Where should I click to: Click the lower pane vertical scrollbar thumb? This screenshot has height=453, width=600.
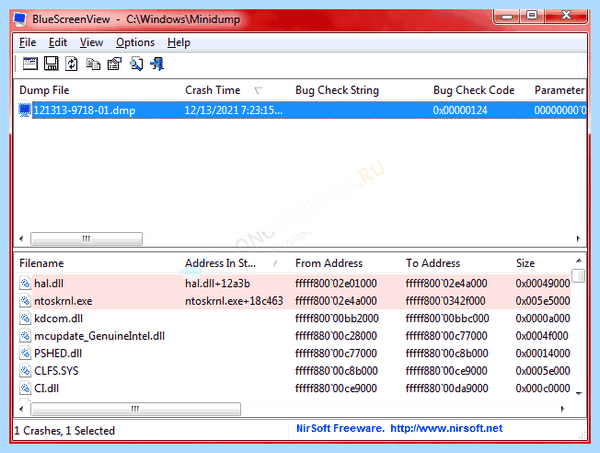point(579,276)
